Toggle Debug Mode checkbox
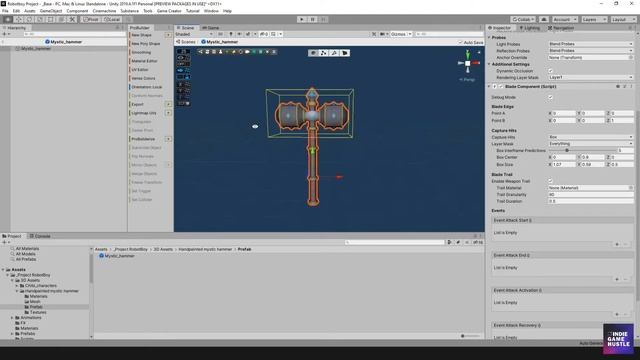 (x=550, y=97)
